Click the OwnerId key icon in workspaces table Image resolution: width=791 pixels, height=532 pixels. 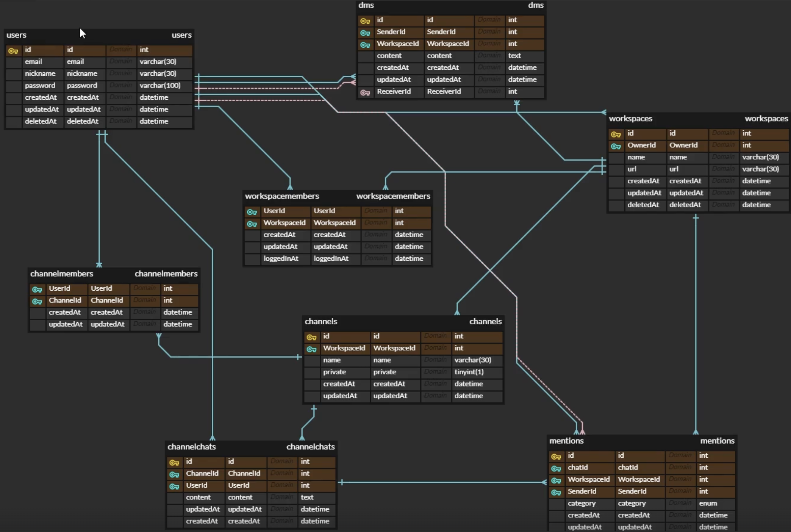point(616,146)
